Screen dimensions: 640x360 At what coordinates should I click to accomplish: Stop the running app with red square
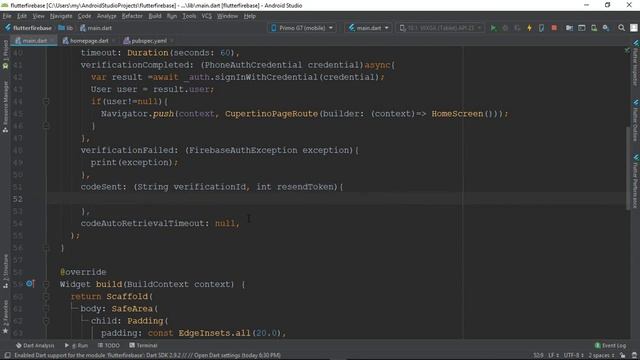click(x=554, y=28)
